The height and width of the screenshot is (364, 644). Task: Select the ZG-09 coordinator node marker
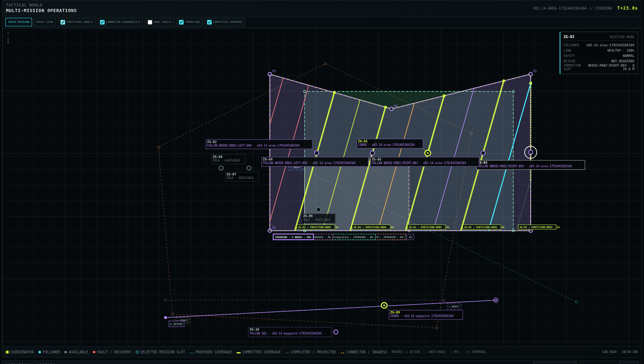coord(384,305)
